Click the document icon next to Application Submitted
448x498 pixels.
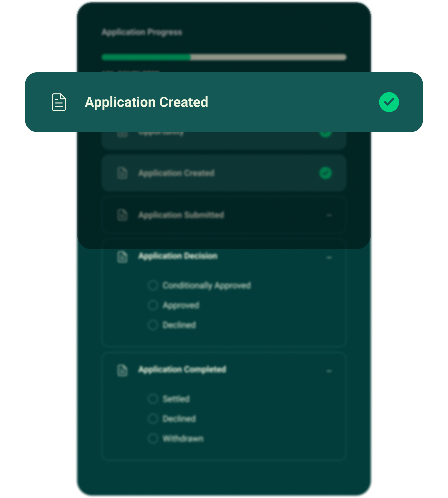click(x=122, y=215)
